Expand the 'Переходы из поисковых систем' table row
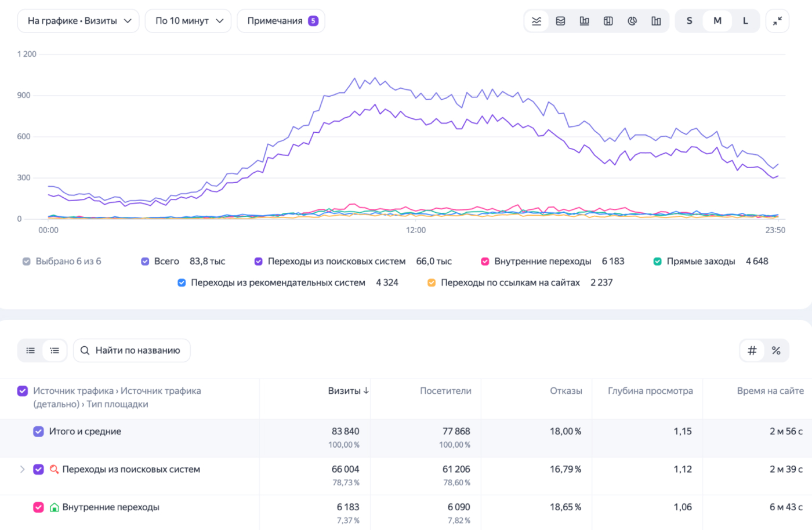The image size is (812, 530). (22, 469)
